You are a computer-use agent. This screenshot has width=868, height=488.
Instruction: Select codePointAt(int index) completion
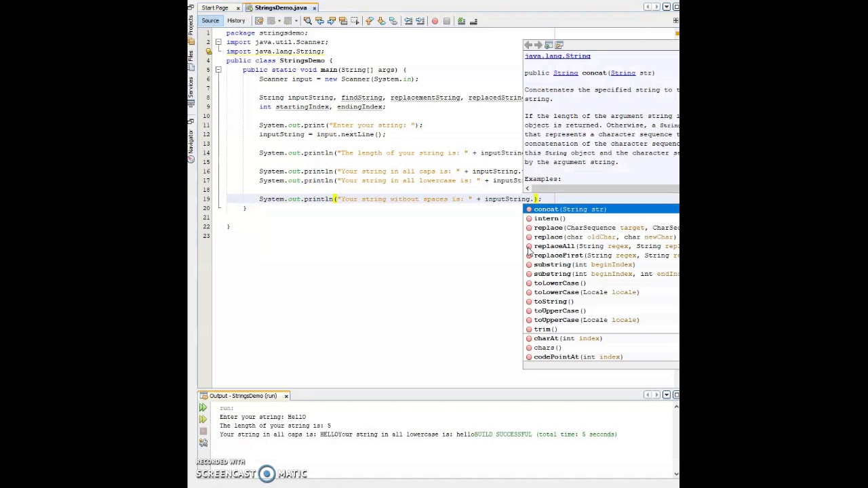click(601, 357)
